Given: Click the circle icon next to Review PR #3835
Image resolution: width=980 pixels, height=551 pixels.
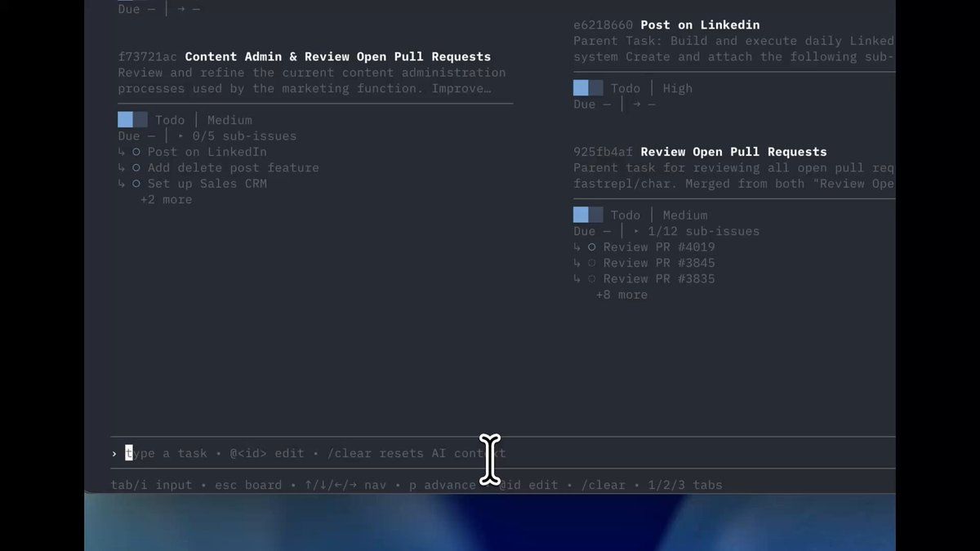Looking at the screenshot, I should pyautogui.click(x=592, y=279).
